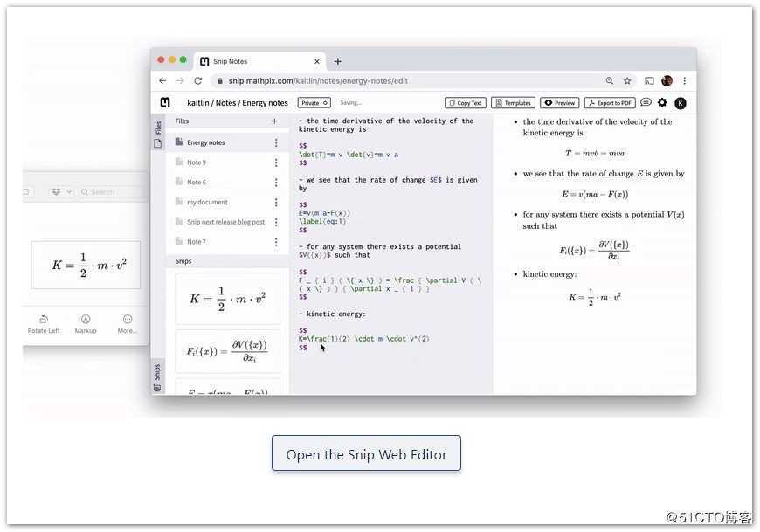Viewport: 760px width, 532px height.
Task: Bookmark page with star icon
Action: click(x=627, y=81)
